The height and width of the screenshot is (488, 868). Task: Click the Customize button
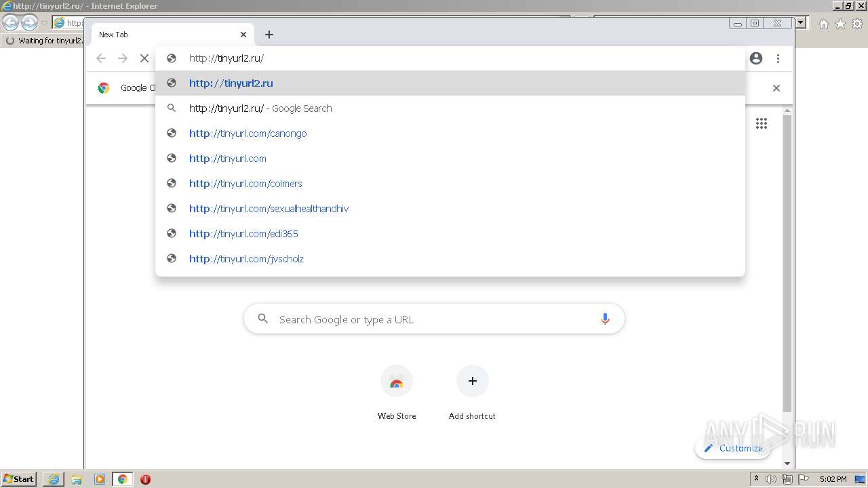(733, 448)
